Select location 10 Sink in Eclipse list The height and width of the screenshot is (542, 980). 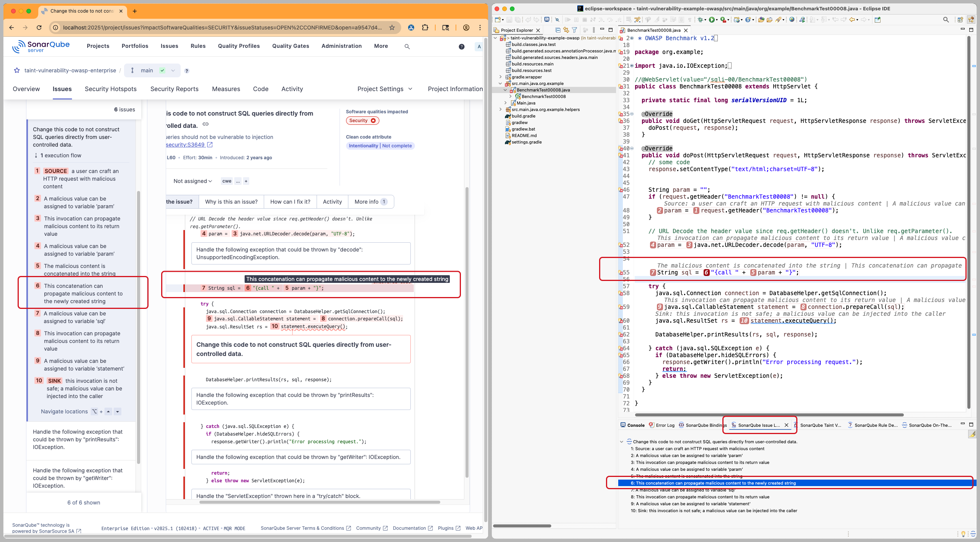point(714,511)
